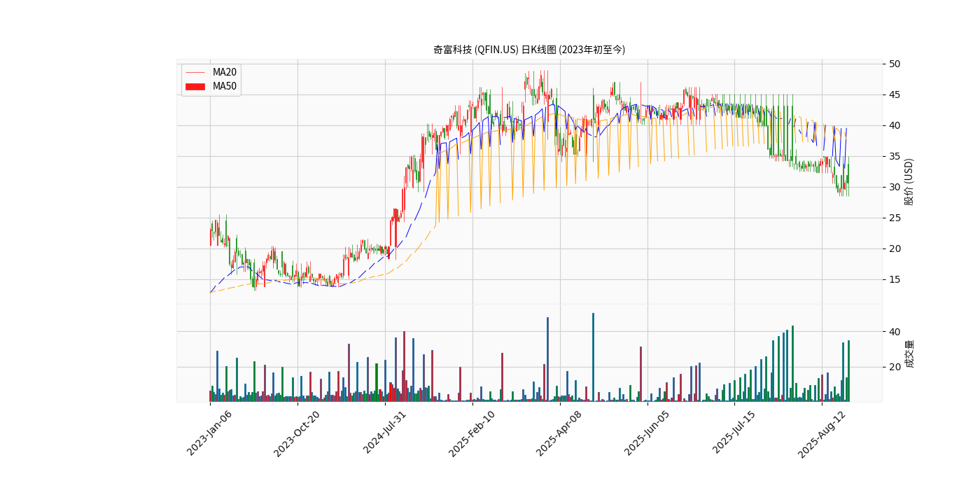This screenshot has height=490, width=980.
Task: Click the MA50 legend label
Action: pyautogui.click(x=225, y=86)
